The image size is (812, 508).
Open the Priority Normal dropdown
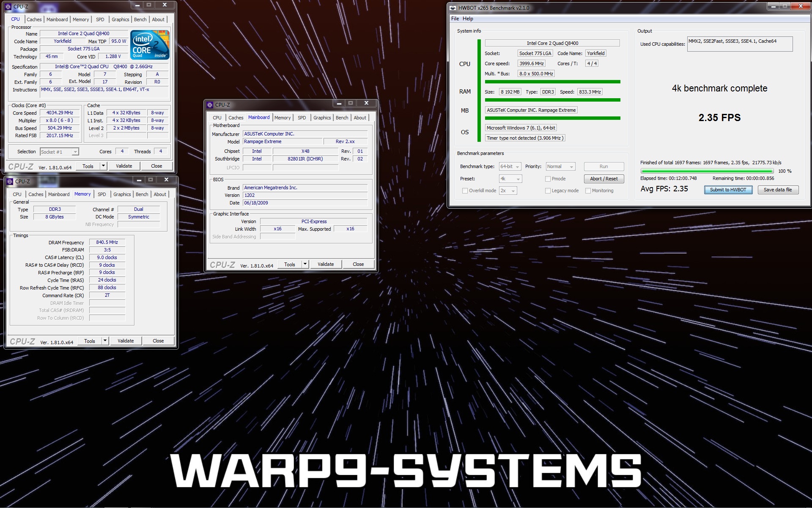click(560, 166)
